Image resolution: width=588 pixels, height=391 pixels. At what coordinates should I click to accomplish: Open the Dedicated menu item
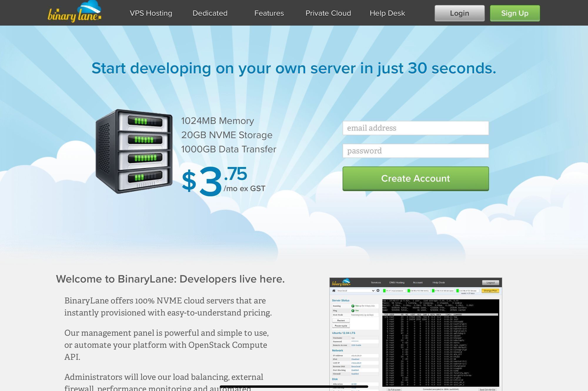(x=210, y=13)
